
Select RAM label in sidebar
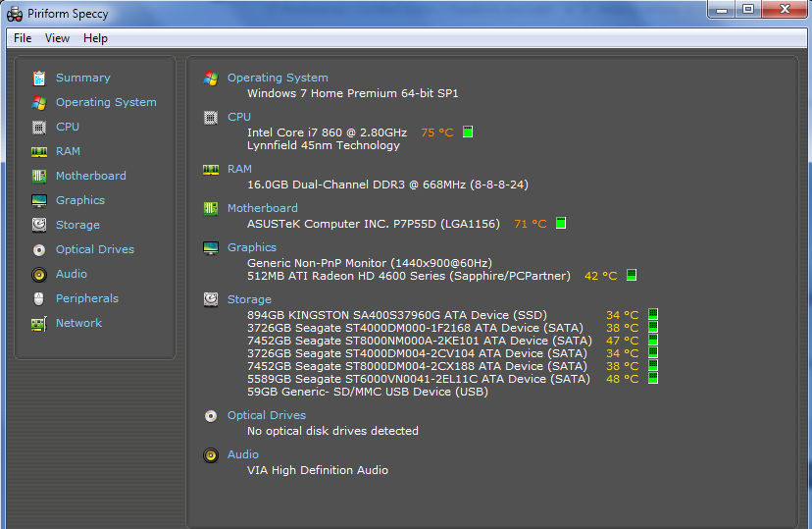tap(68, 151)
